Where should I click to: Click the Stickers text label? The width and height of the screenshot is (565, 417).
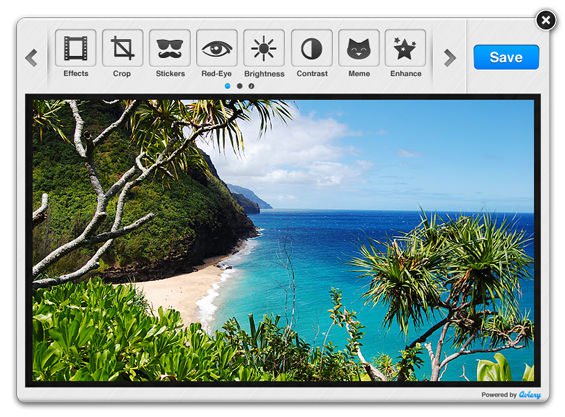[170, 74]
